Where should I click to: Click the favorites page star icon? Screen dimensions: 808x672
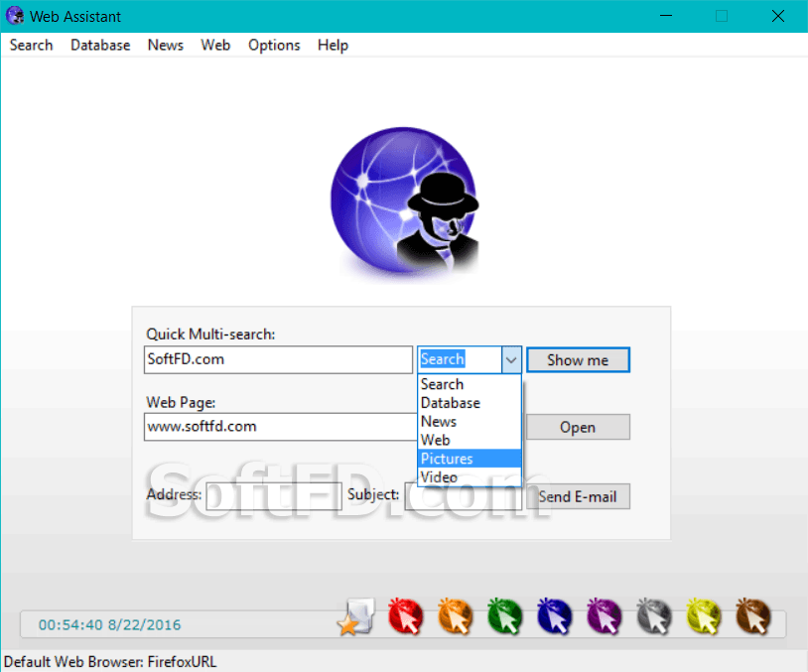coord(356,616)
